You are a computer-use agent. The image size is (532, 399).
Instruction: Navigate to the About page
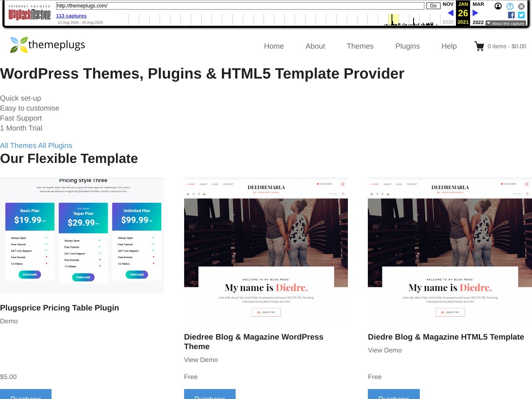[315, 46]
